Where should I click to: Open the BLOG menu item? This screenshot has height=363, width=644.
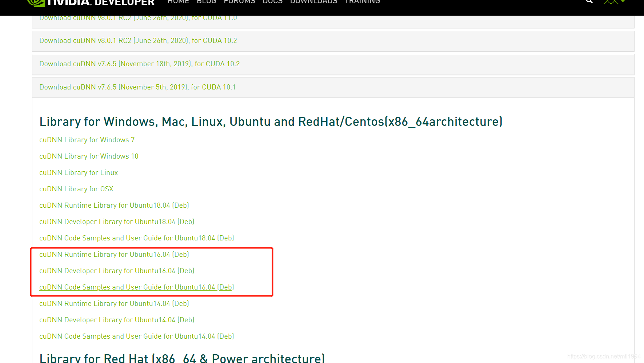206,2
